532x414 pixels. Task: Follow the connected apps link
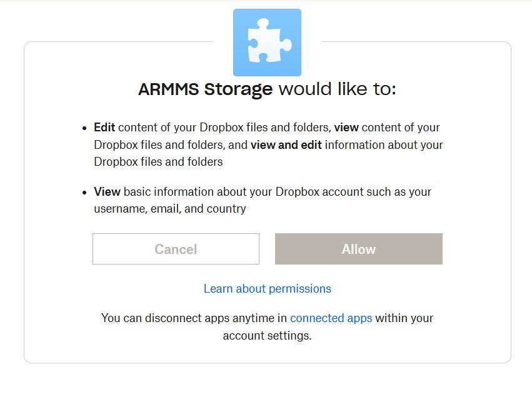click(331, 318)
